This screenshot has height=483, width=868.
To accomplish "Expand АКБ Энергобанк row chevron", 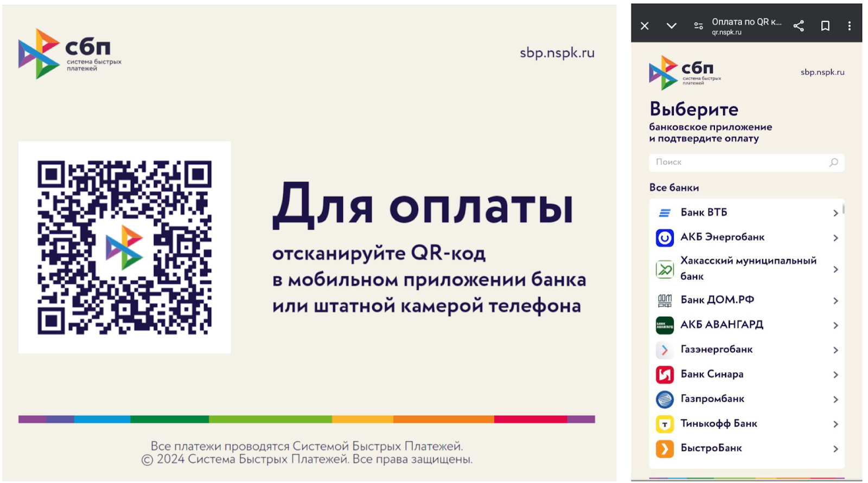I will coord(835,238).
